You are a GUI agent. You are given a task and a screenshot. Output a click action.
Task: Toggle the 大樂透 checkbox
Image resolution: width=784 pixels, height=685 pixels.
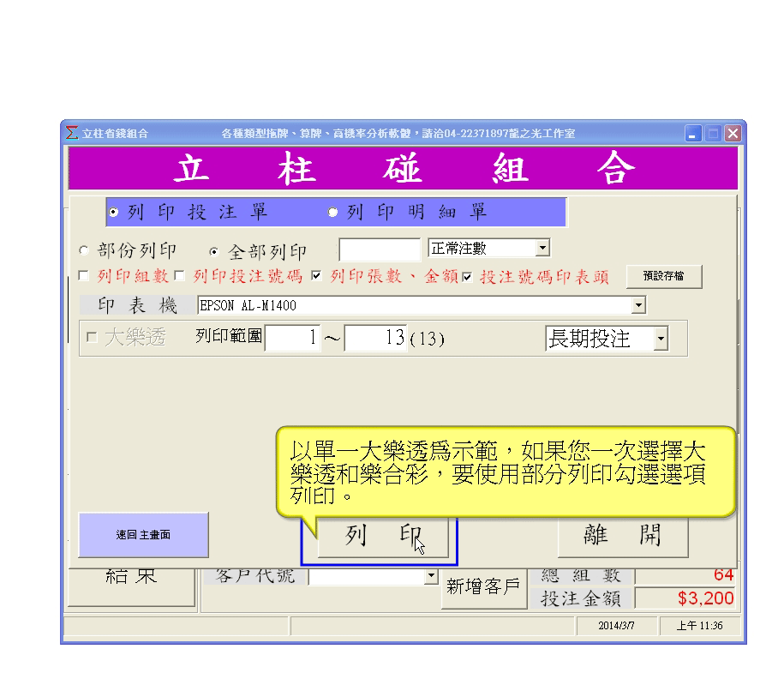pos(92,339)
